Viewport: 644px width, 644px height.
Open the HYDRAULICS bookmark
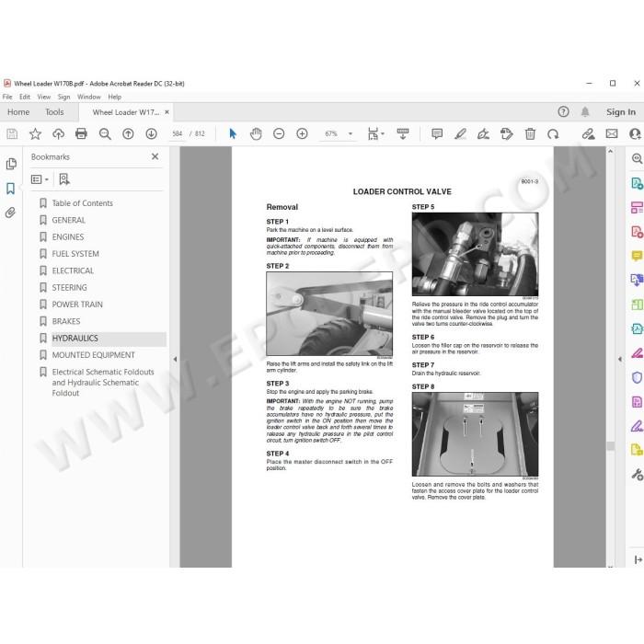point(75,338)
